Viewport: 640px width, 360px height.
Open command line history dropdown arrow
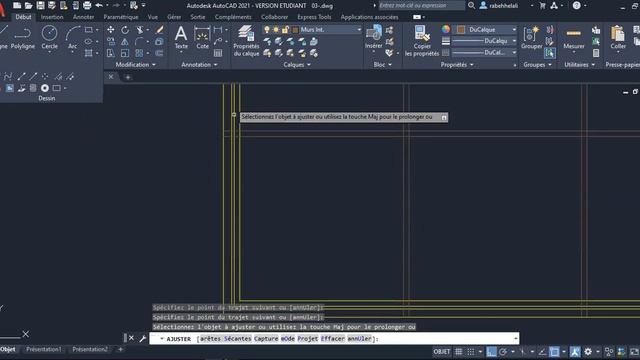click(x=516, y=338)
